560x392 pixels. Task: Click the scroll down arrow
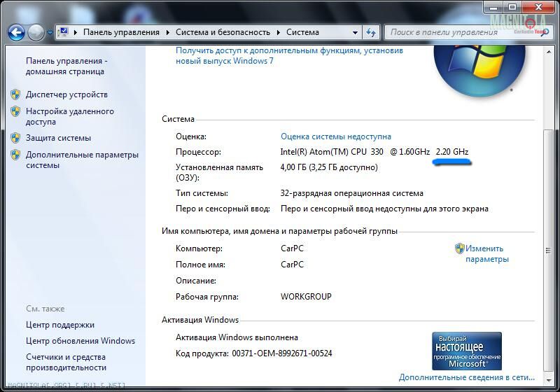coord(548,381)
